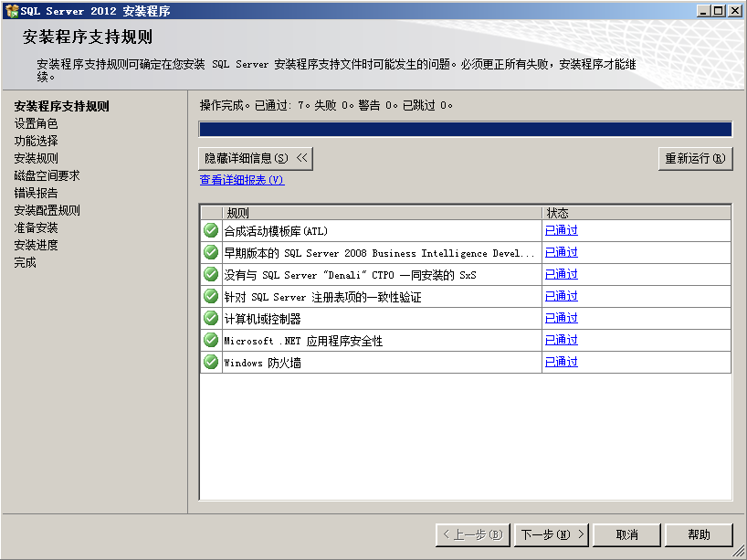Open 已通过 link for Microsoft .NET 应用程序安全性

(562, 340)
